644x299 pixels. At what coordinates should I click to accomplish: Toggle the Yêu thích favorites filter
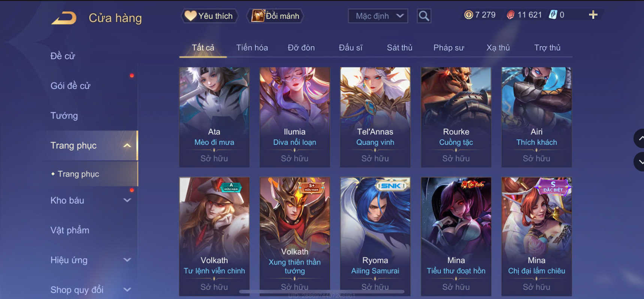point(209,16)
